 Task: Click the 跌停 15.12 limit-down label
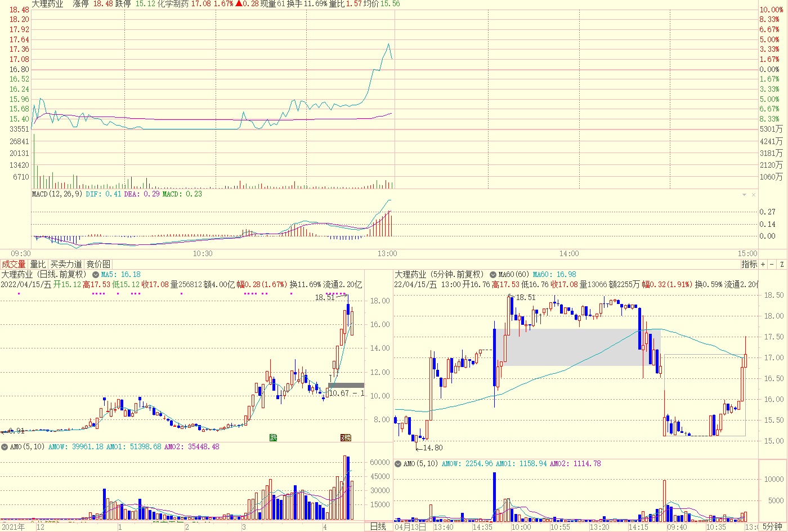[135, 4]
